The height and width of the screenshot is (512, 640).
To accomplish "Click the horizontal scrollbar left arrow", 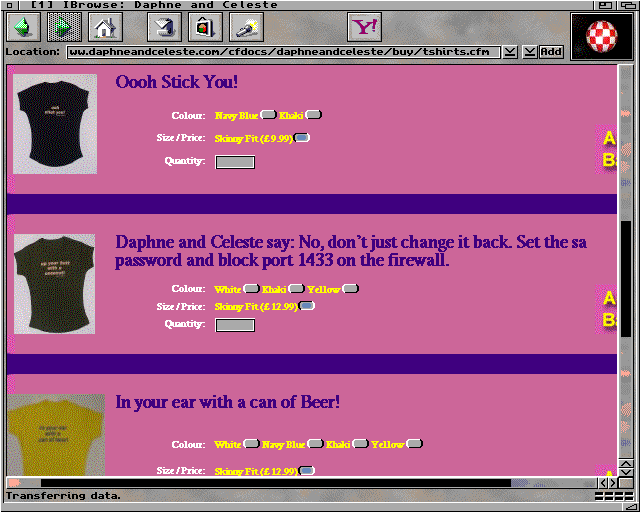I will (x=603, y=483).
